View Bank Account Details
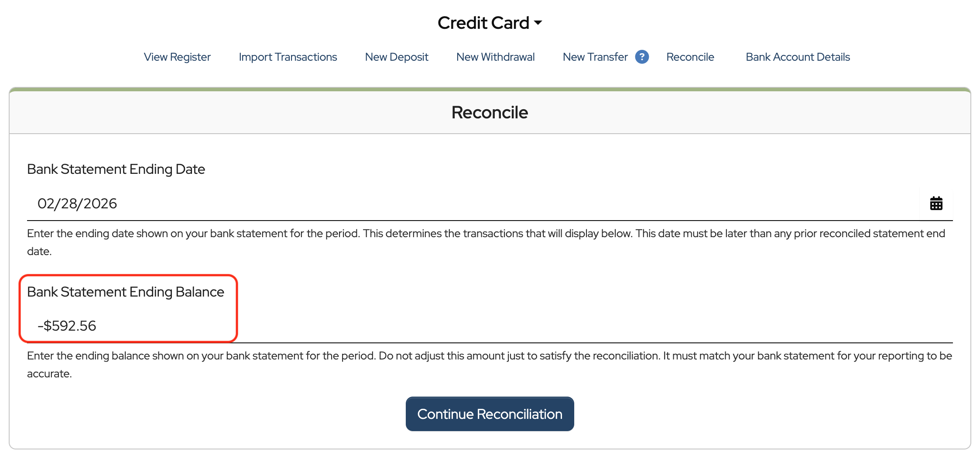Image resolution: width=980 pixels, height=456 pixels. [798, 57]
